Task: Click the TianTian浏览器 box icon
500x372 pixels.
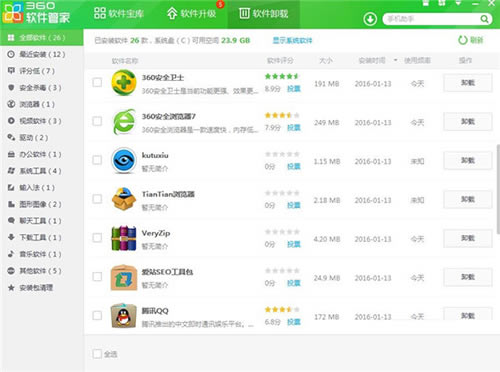Action: click(124, 199)
